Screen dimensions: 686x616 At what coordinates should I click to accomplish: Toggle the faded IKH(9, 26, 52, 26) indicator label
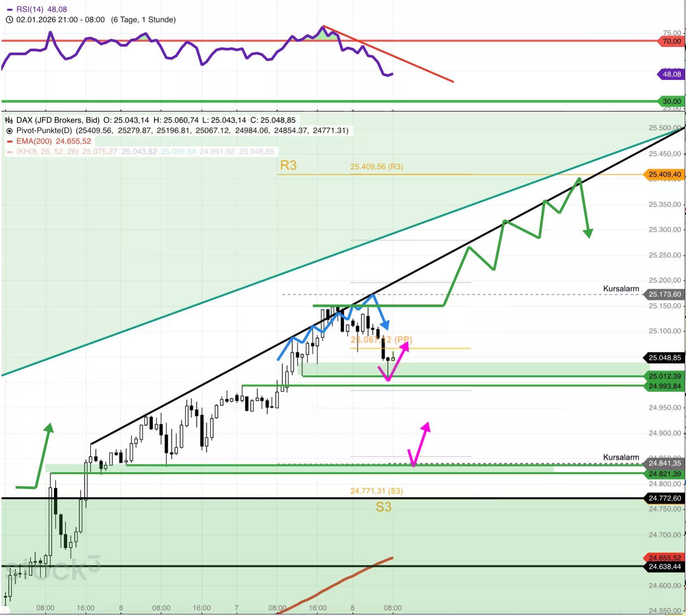(x=47, y=152)
